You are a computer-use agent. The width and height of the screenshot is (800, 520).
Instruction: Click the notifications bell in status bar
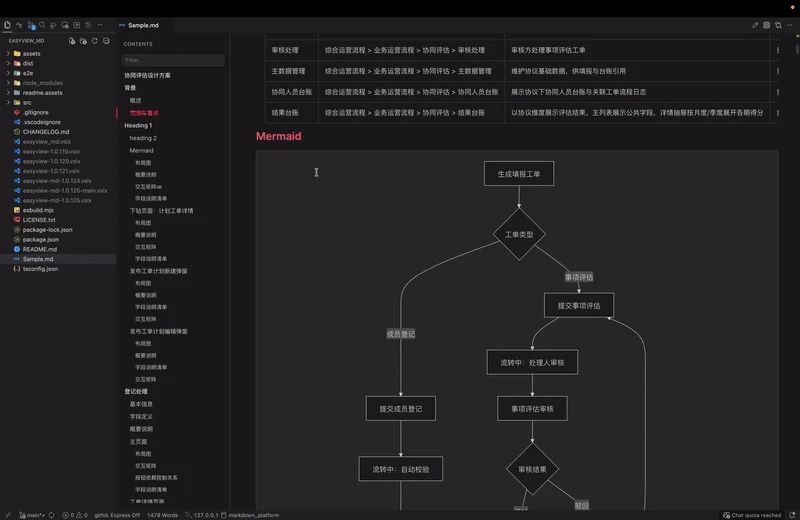792,515
